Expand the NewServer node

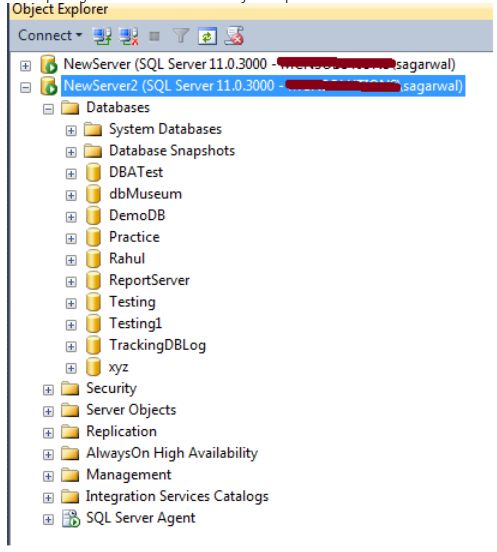[x=25, y=65]
